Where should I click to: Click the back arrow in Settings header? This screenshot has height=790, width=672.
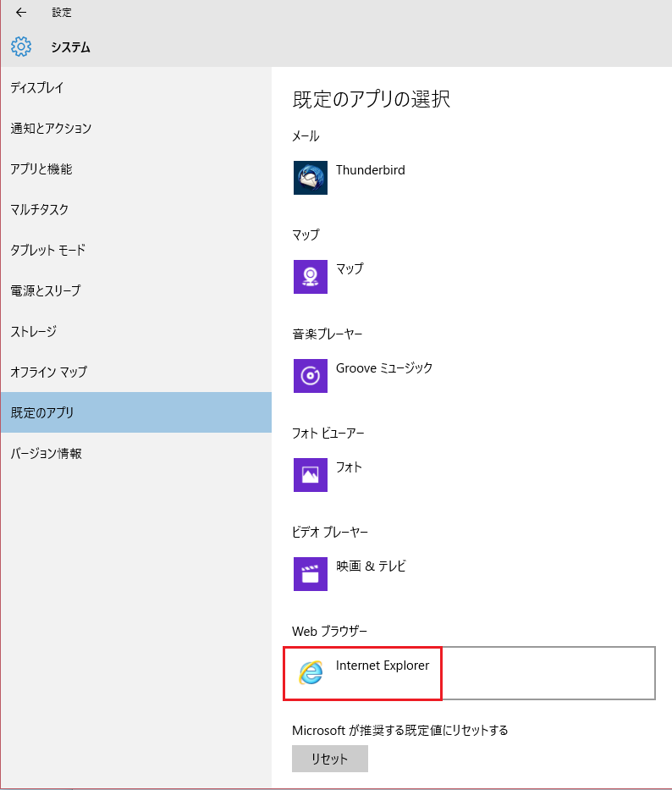click(21, 13)
